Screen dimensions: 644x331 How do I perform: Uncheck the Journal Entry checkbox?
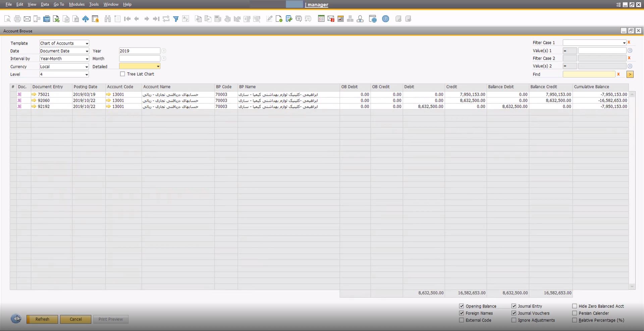click(514, 306)
